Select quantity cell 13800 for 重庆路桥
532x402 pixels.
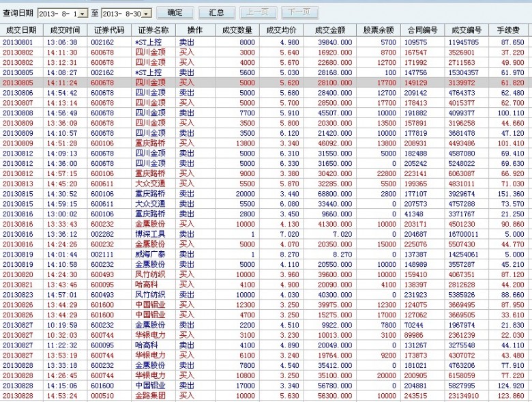(x=245, y=143)
